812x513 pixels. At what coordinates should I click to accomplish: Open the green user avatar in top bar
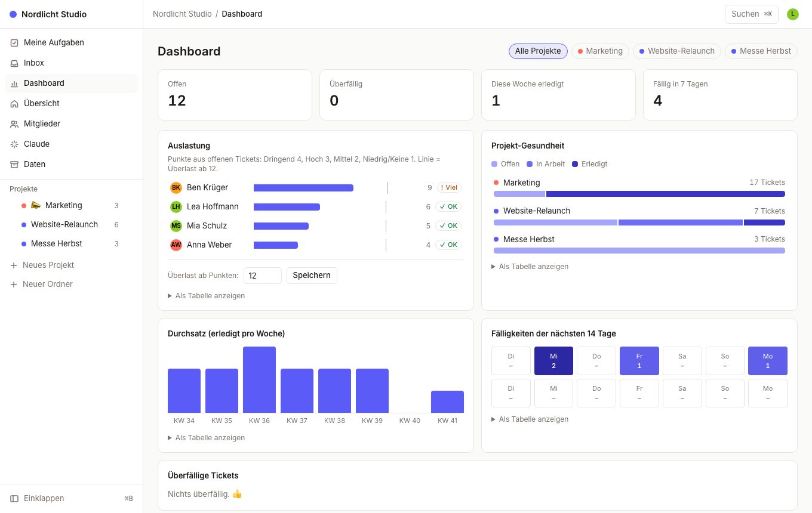793,14
